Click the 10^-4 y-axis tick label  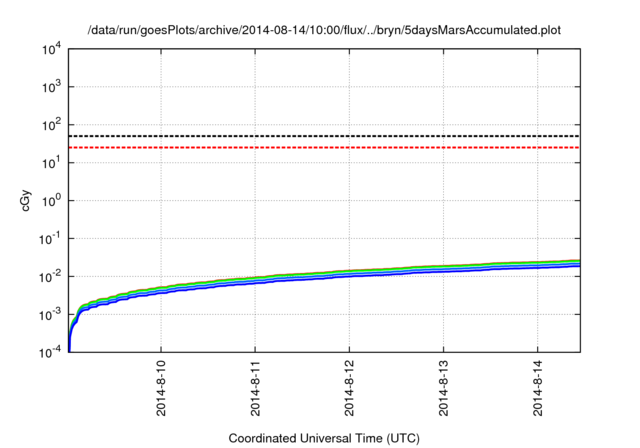pos(50,352)
